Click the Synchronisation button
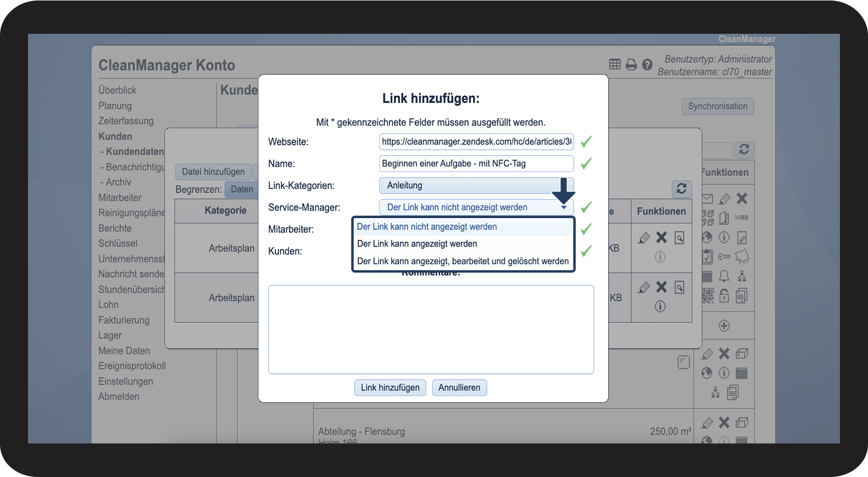 tap(718, 106)
